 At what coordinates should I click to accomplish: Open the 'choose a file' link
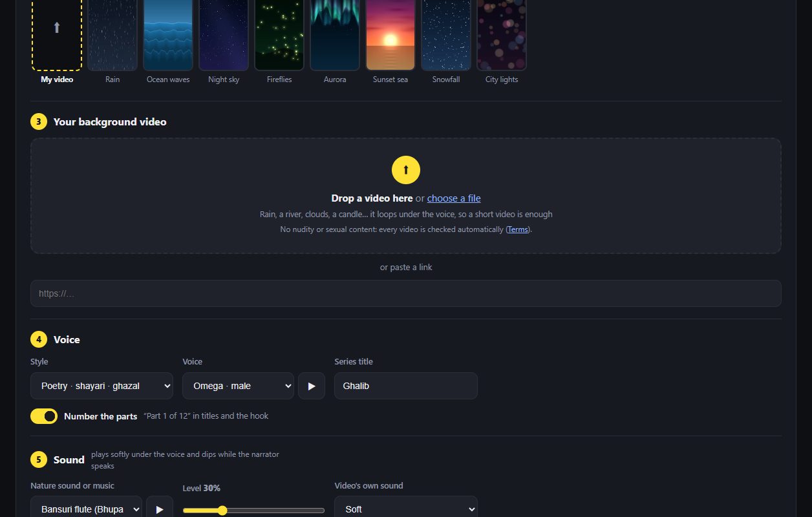[x=454, y=198]
